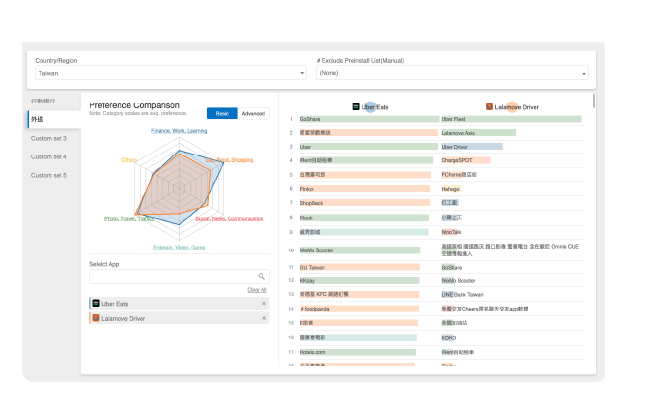Click Lalamove Asia bar in rank 2

coord(478,133)
